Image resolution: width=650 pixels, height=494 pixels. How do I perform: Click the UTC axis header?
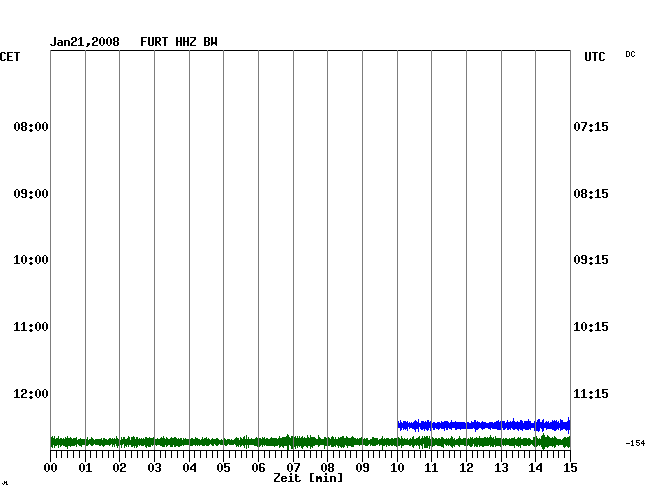tap(594, 57)
